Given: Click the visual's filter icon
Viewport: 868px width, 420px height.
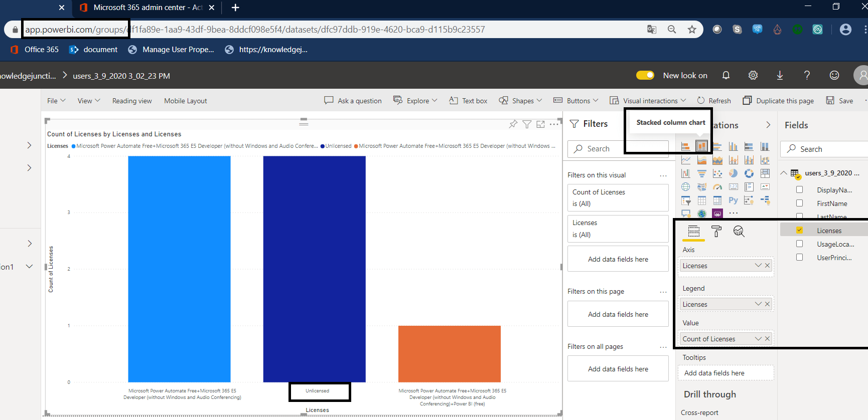Looking at the screenshot, I should coord(527,124).
